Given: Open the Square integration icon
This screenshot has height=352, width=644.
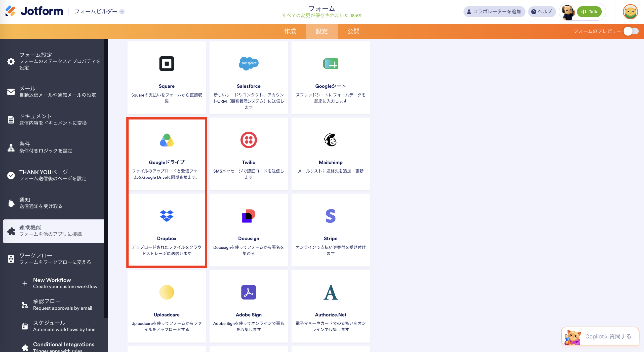Looking at the screenshot, I should point(167,64).
